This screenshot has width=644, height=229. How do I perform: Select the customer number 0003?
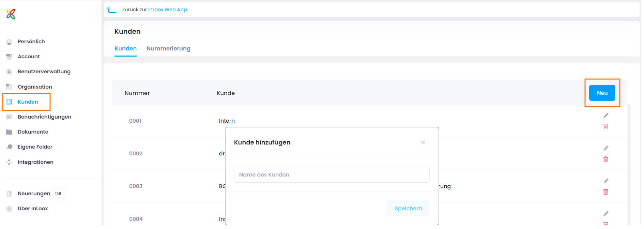click(x=136, y=186)
